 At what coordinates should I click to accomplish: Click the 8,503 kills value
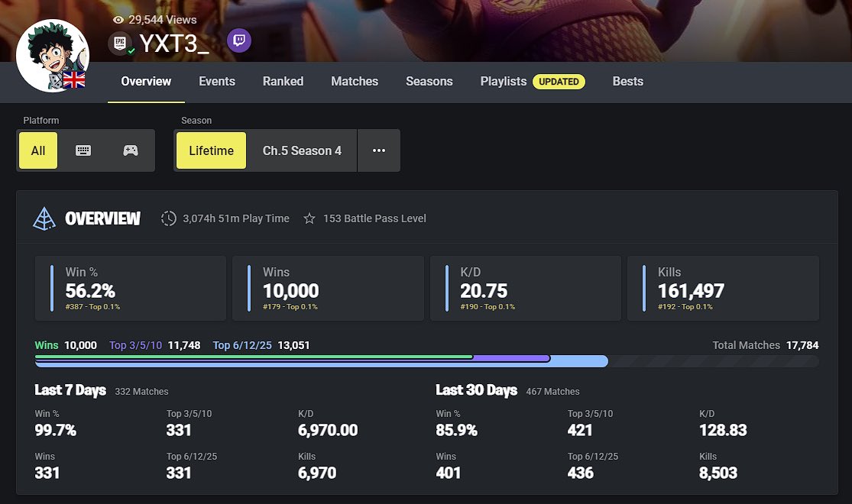pos(718,473)
